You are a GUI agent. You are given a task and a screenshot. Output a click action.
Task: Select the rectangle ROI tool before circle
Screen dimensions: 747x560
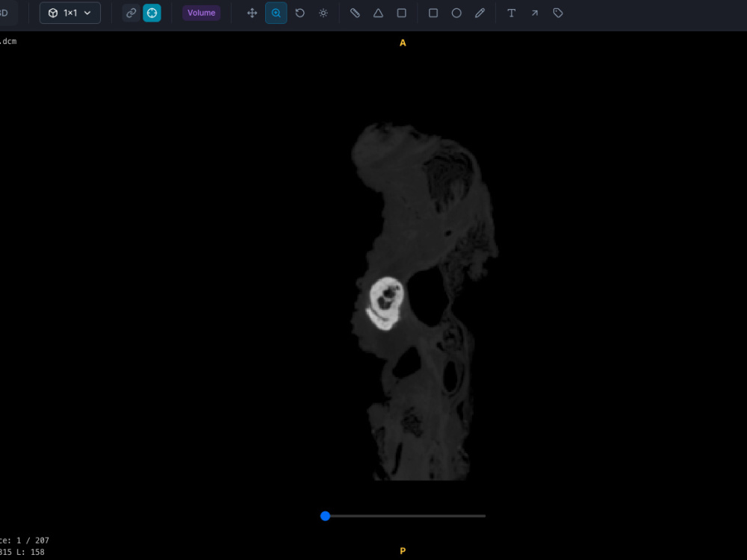coord(433,13)
